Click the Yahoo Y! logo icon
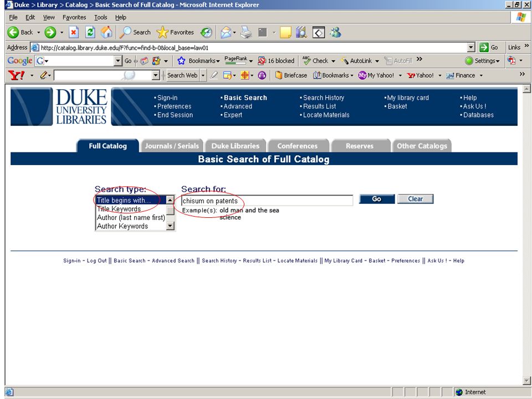The height and width of the screenshot is (399, 532). pos(16,75)
